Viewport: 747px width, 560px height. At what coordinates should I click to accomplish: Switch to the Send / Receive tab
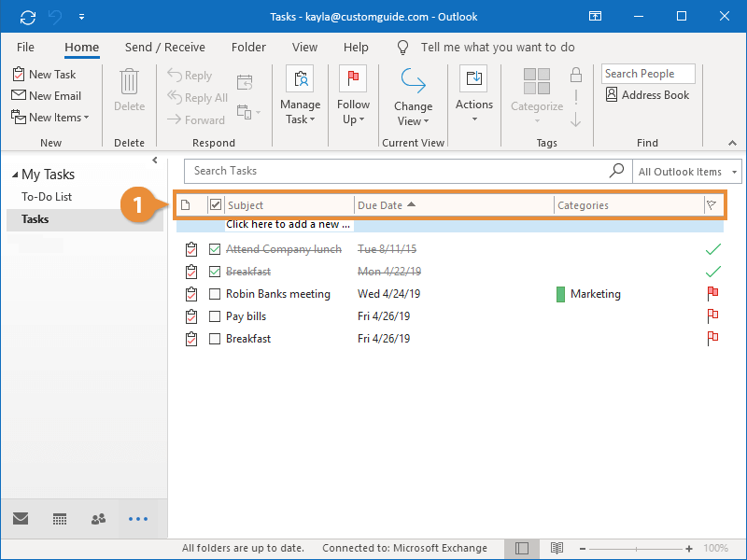(x=165, y=48)
